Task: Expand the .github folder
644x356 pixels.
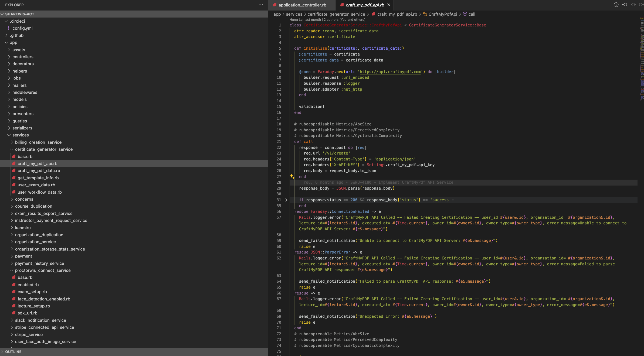Action: pos(134,35)
